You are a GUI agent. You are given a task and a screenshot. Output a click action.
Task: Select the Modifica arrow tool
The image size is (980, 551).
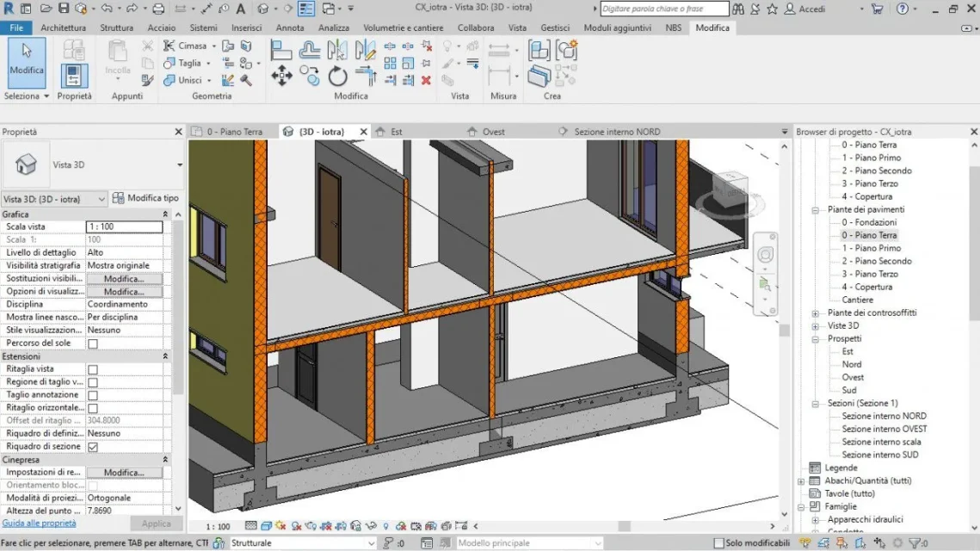tap(27, 59)
